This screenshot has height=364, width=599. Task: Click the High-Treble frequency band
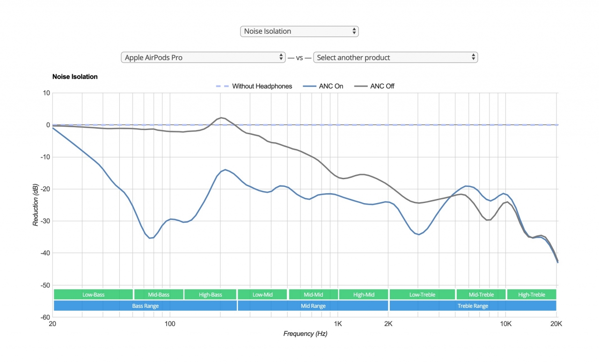(532, 295)
